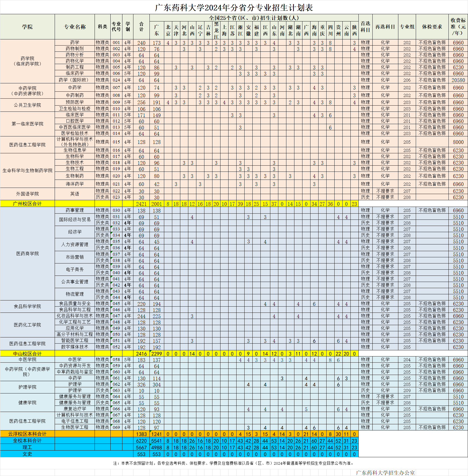
Task: Click the 20580 tuition fee cell
Action: pyautogui.click(x=458, y=80)
